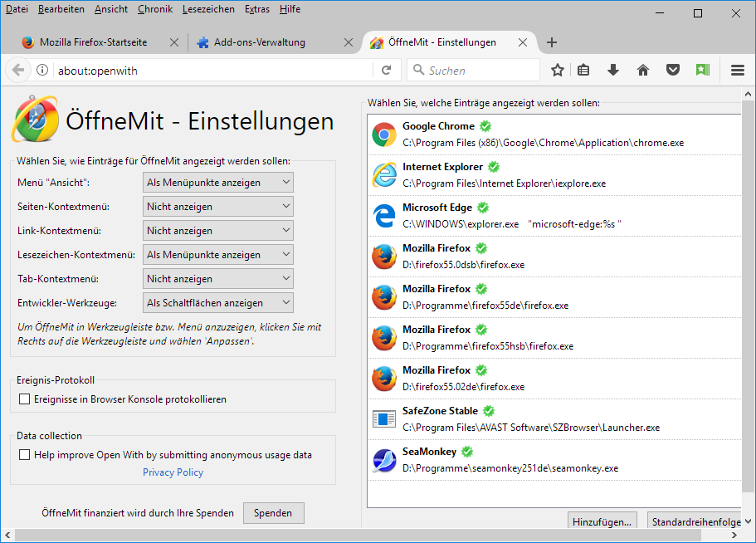Open the Link-Kontextmenü dropdown
Viewport: 756px width, 543px height.
click(x=219, y=231)
